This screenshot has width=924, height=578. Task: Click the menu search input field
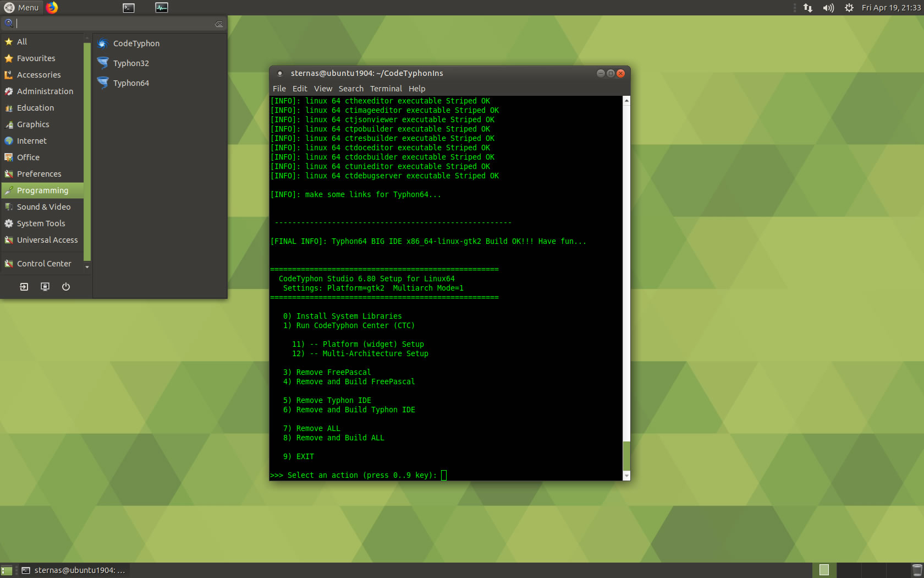pos(114,23)
